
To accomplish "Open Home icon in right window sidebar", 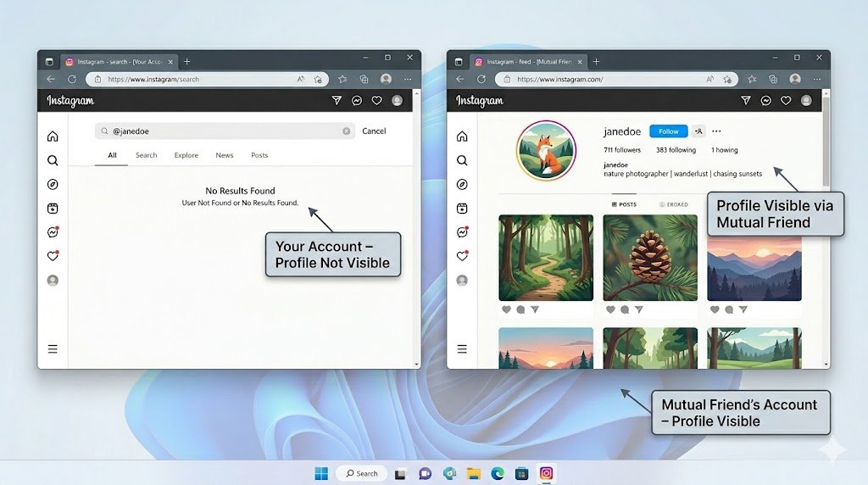I will (x=462, y=137).
